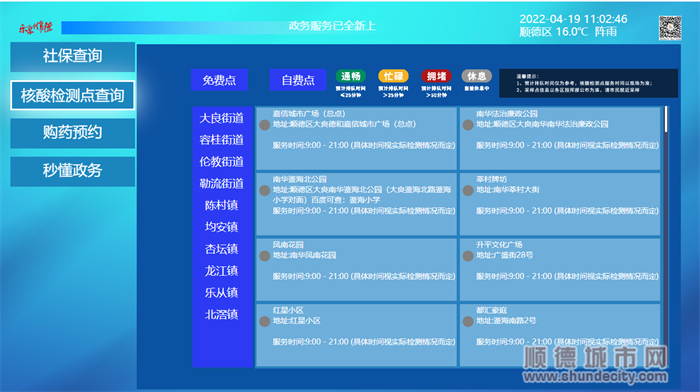Click the 顺德区 16.0℃ 阵雨 weather text
Screen dimensions: 700x392
coord(568,32)
